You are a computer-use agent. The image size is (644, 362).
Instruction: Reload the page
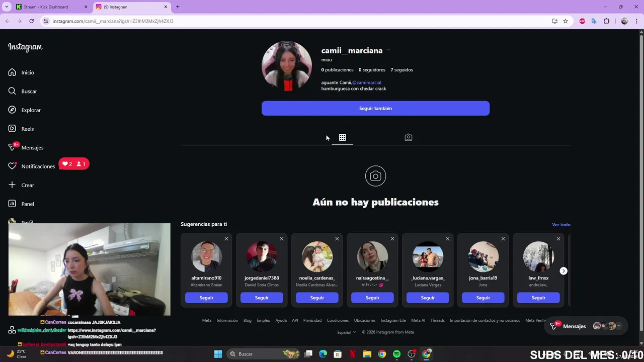[31, 21]
